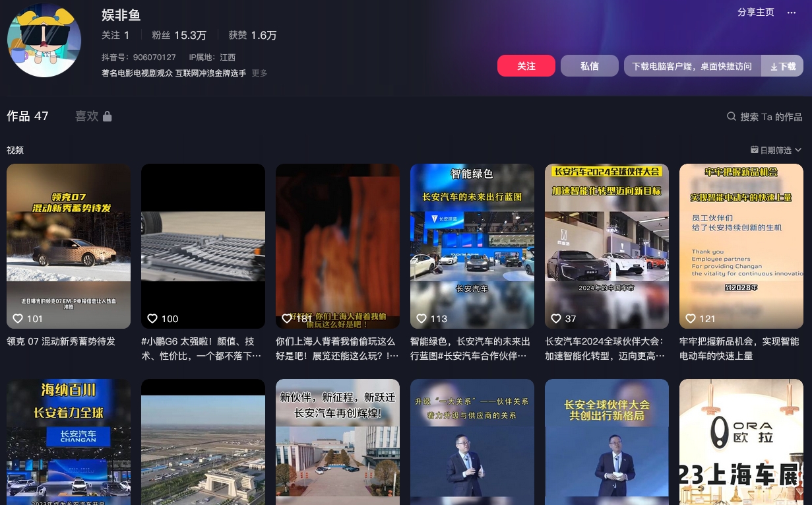Click the 获赞 1.6万 likes count
812x505 pixels.
tap(253, 35)
